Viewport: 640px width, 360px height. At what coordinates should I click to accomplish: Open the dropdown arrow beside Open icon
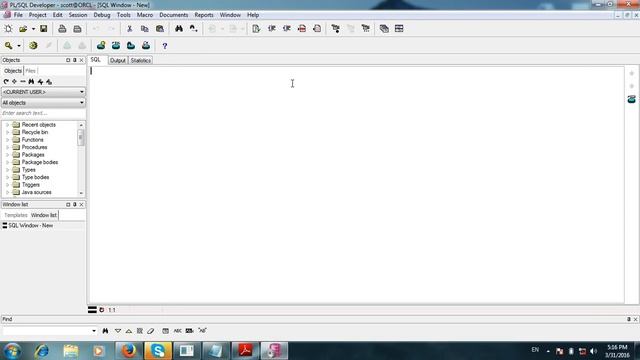(33, 29)
